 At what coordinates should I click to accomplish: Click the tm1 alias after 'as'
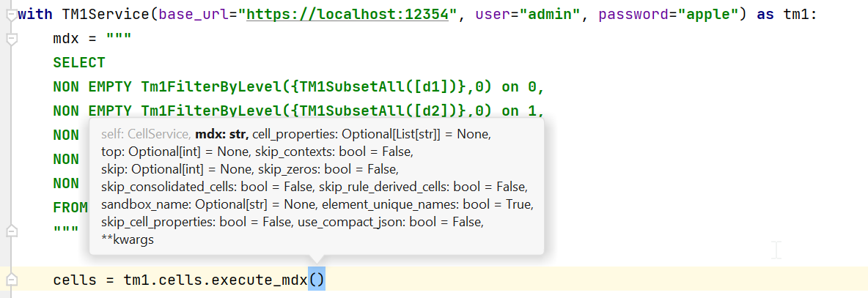point(795,15)
